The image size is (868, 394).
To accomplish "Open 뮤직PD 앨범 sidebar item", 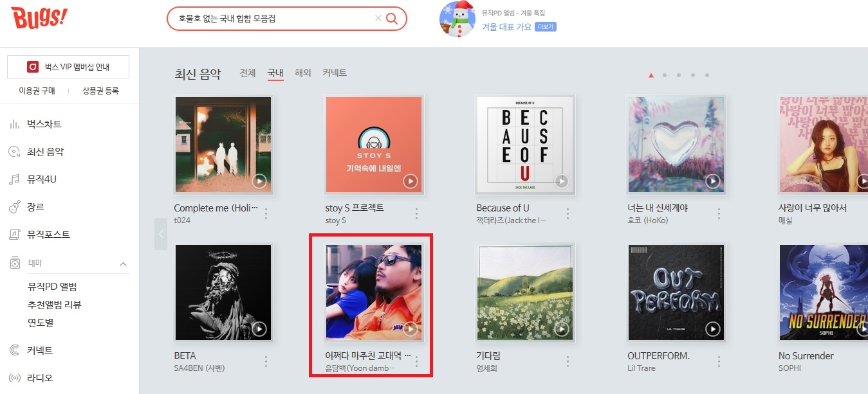I will click(x=52, y=287).
